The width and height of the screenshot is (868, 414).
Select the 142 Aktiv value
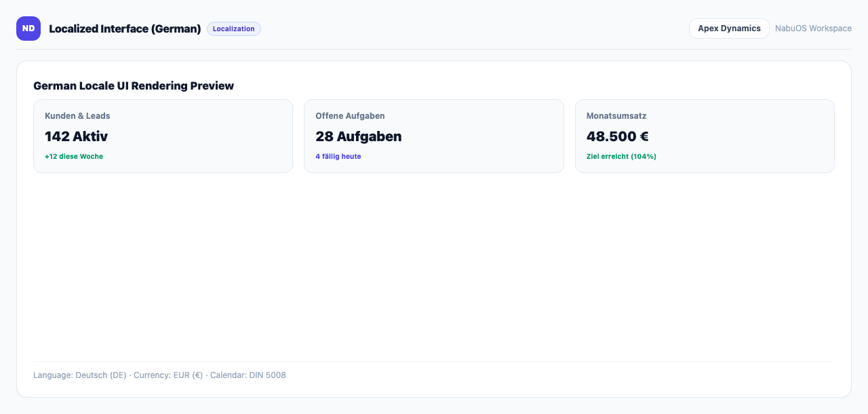coord(76,136)
